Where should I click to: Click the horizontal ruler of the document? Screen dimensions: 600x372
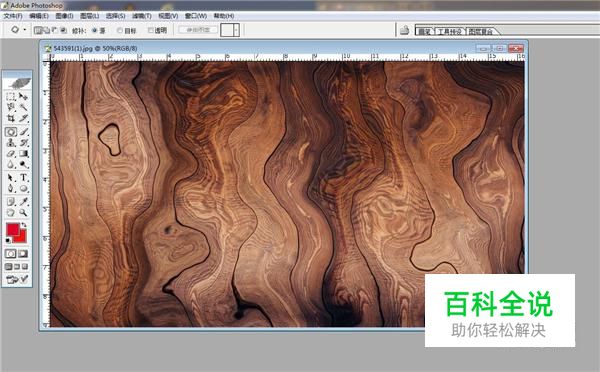tap(287, 57)
